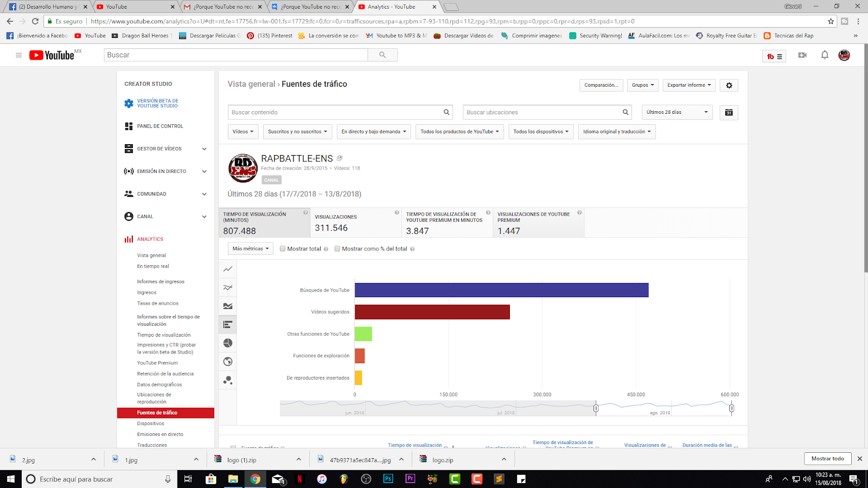Click the Vídeos sugeridos red bar

click(432, 312)
